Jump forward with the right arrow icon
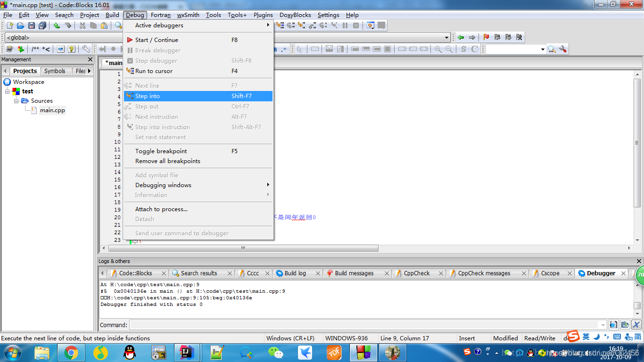 coord(472,37)
